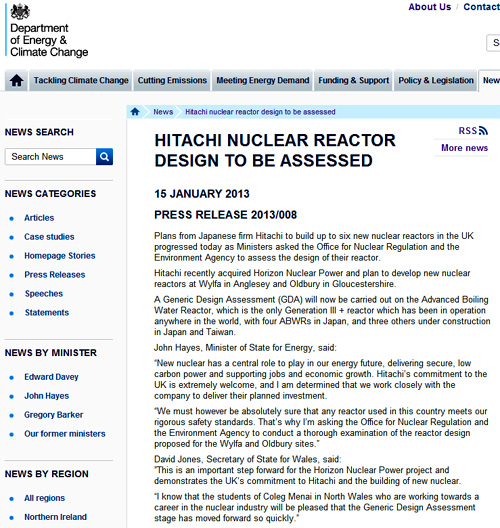Click the More news link

click(x=464, y=148)
